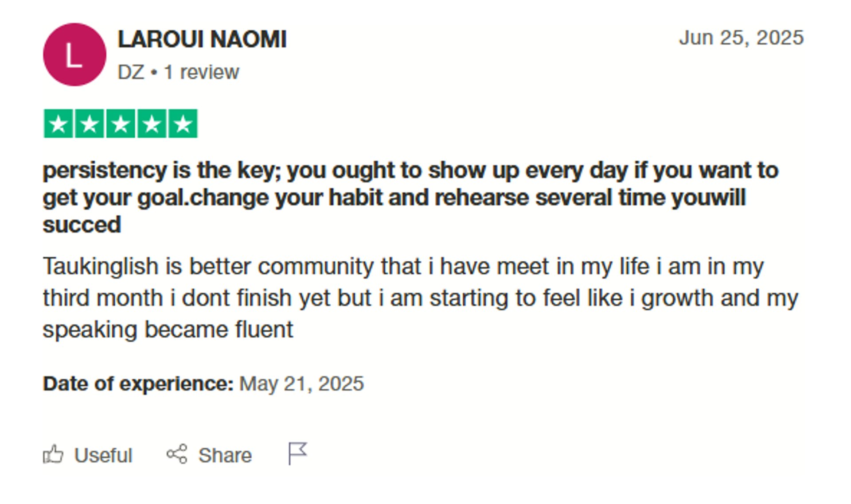Click the first green star
This screenshot has height=504, width=851.
click(58, 124)
